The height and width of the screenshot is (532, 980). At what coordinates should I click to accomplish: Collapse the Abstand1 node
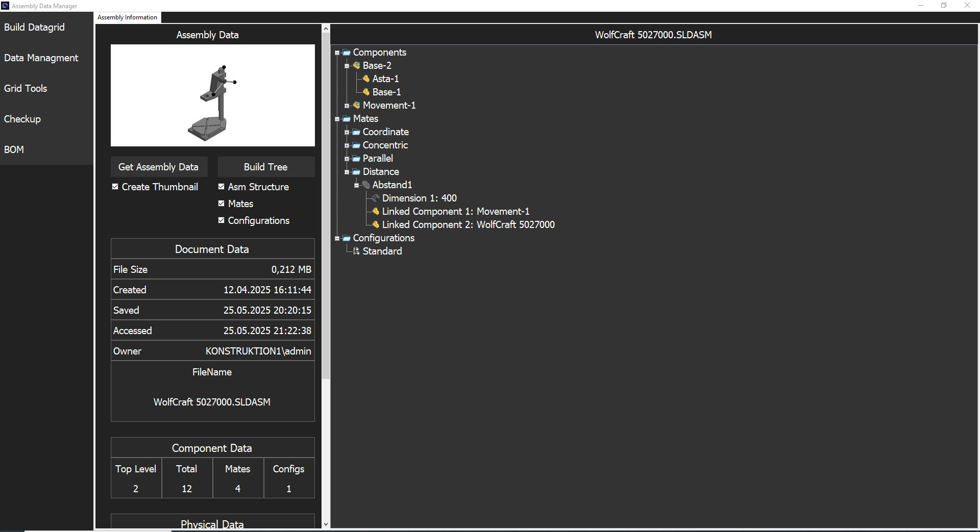click(356, 185)
